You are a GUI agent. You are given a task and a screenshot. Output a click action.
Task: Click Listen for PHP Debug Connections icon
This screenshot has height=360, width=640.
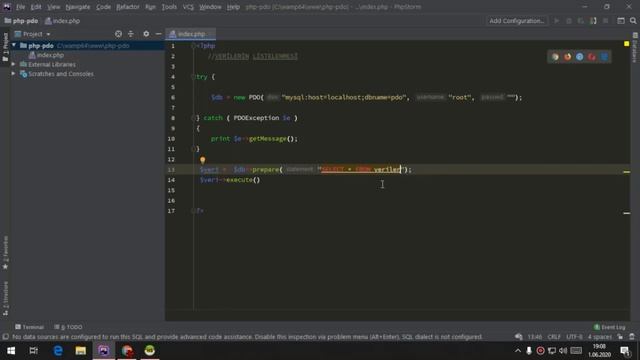pyautogui.click(x=593, y=21)
